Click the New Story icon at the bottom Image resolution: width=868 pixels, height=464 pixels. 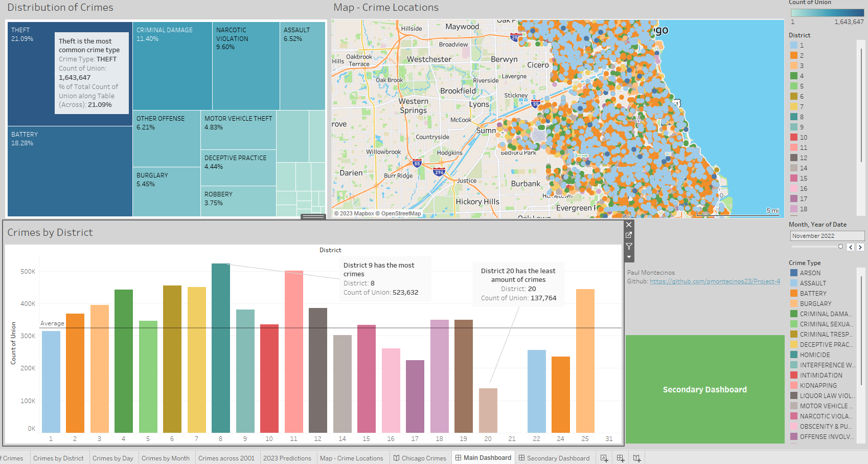(x=636, y=457)
